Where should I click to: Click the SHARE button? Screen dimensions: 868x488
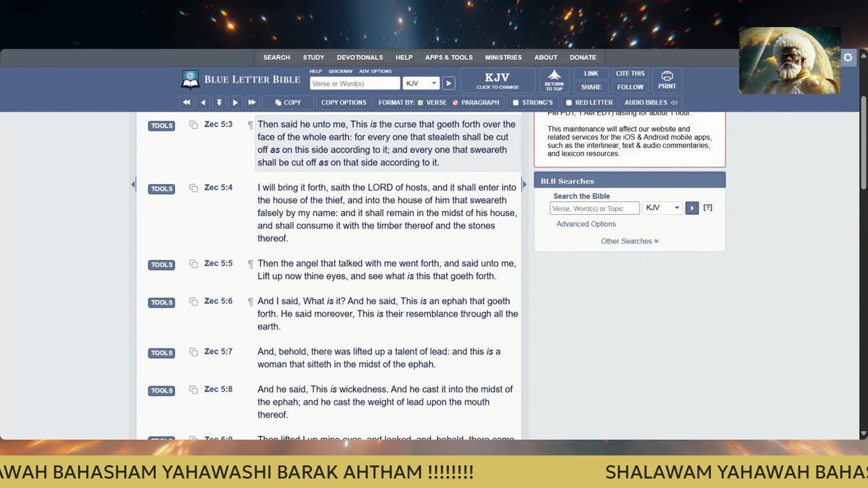[x=591, y=87]
